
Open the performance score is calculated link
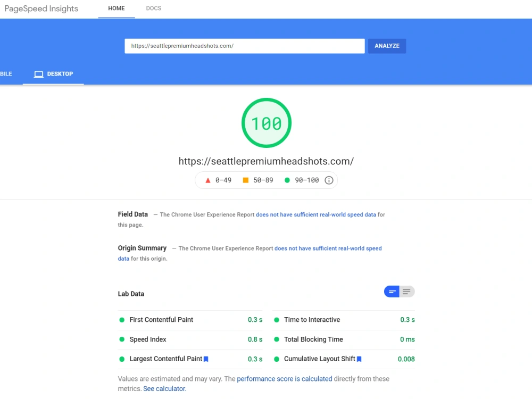(x=284, y=379)
